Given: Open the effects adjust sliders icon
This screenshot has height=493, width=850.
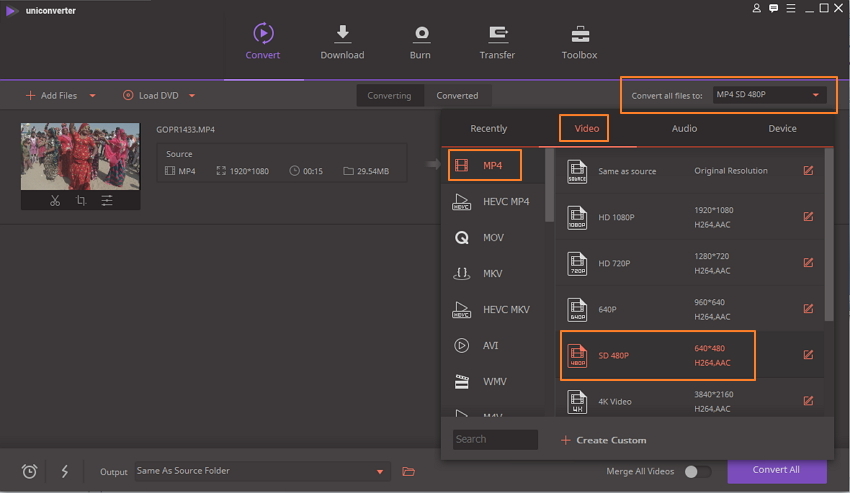Looking at the screenshot, I should pyautogui.click(x=107, y=201).
